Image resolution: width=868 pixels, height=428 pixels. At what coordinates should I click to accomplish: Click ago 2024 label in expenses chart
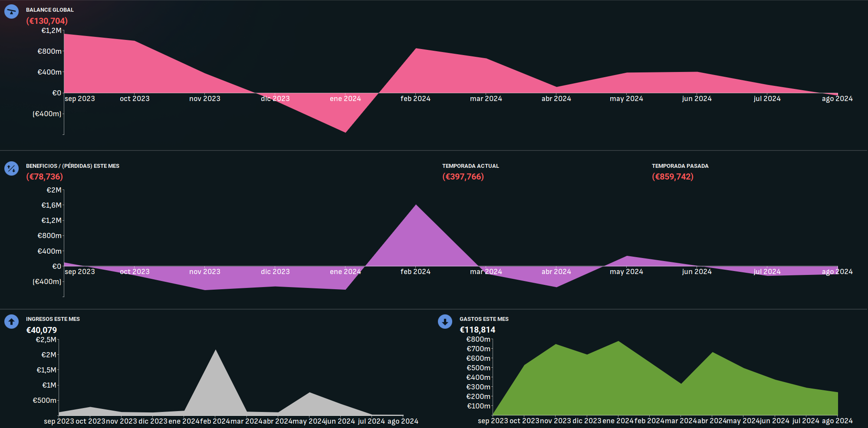(x=837, y=421)
